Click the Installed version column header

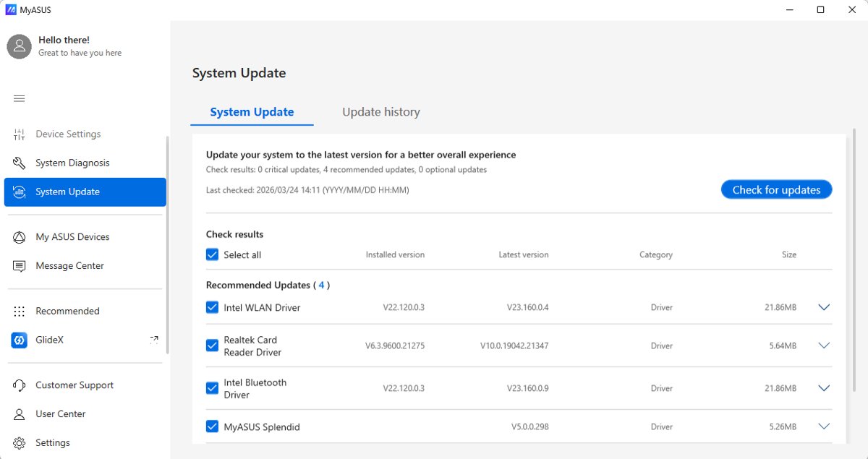coord(395,255)
